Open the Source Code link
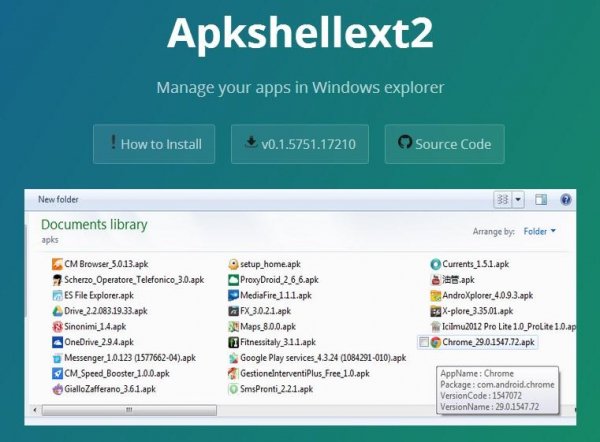The width and height of the screenshot is (600, 442). pyautogui.click(x=445, y=144)
